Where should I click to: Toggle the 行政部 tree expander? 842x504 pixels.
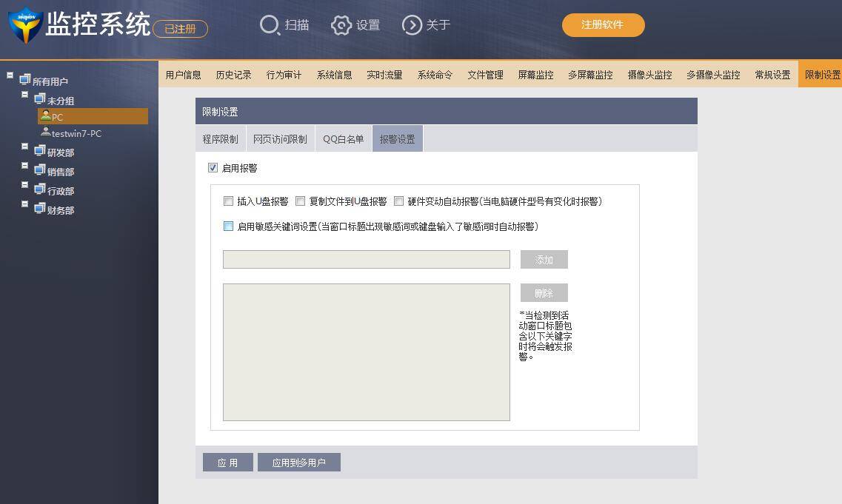click(x=24, y=184)
